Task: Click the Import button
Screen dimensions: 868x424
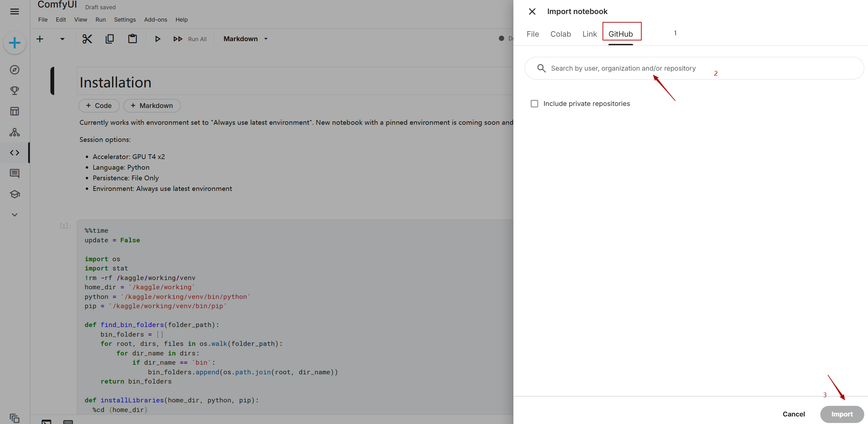Action: coord(842,414)
